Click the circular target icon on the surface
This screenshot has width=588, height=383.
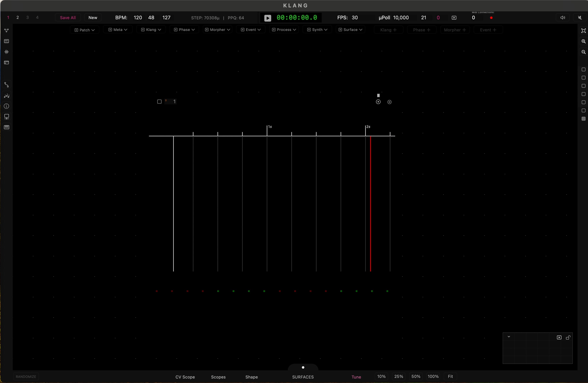coord(378,102)
